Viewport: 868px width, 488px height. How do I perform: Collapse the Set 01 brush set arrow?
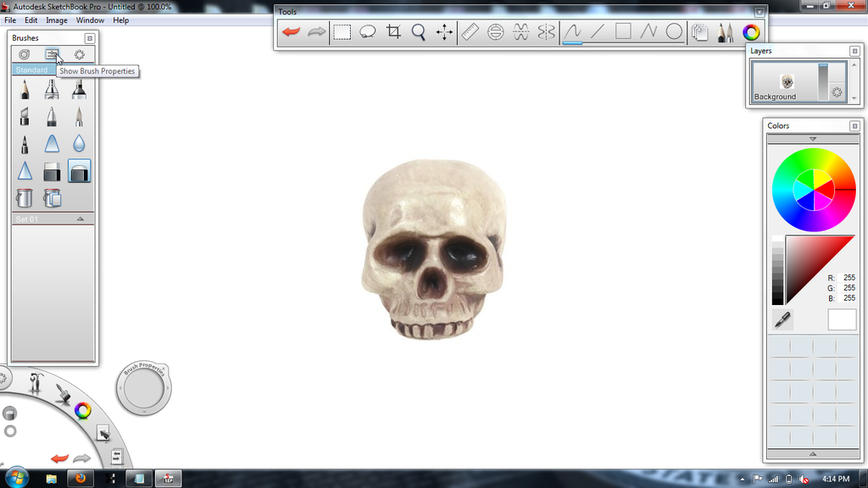click(81, 219)
